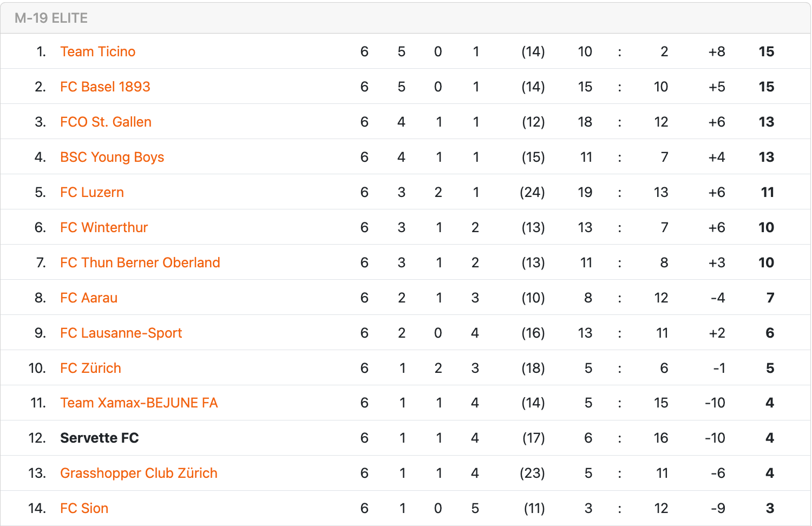Click rank number 10. beside FC Zürich
The height and width of the screenshot is (526, 812).
coord(37,368)
